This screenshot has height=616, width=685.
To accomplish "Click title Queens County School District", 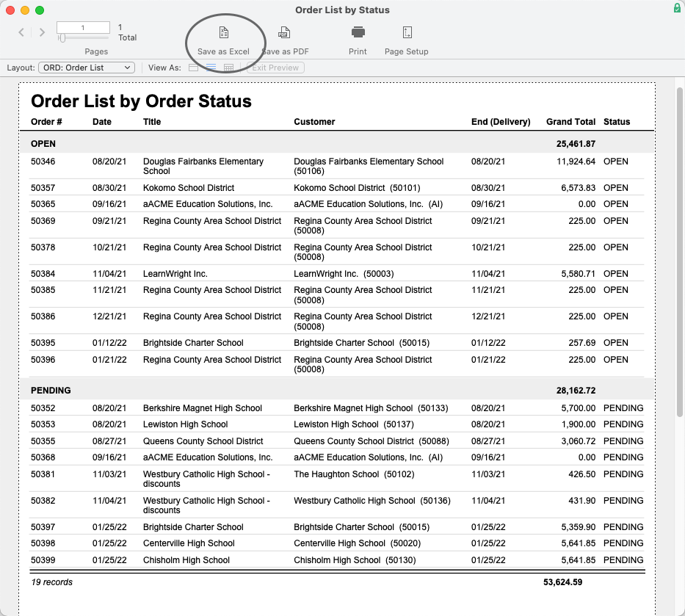I will 203,441.
